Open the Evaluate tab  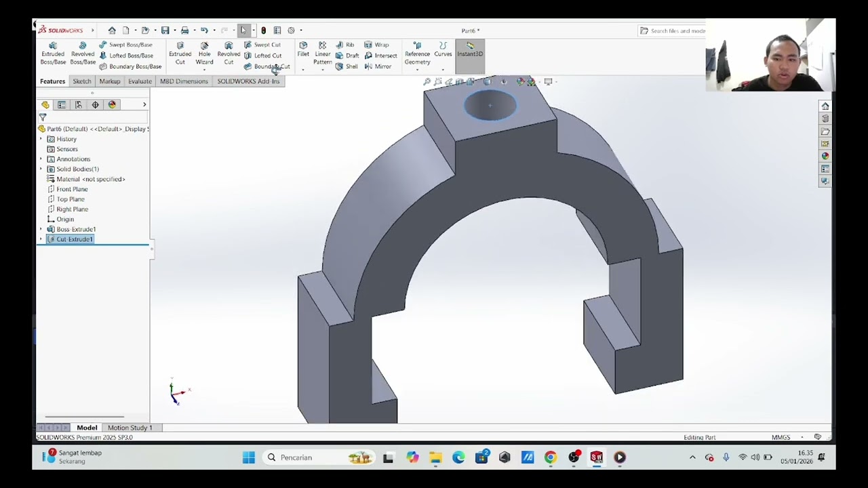pyautogui.click(x=140, y=81)
